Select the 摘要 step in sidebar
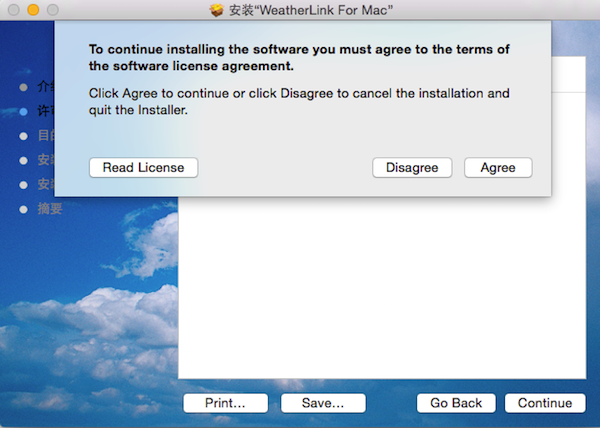This screenshot has width=600, height=428. coord(50,209)
